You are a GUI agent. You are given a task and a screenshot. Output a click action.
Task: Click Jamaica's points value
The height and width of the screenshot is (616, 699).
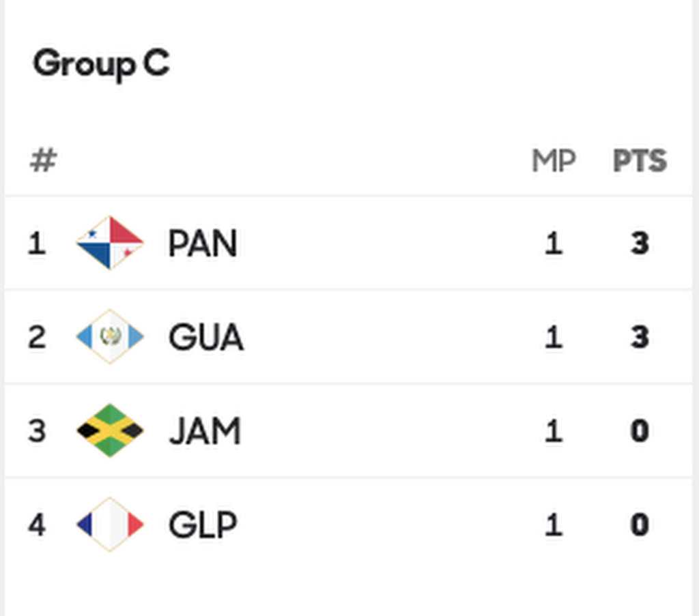(640, 431)
